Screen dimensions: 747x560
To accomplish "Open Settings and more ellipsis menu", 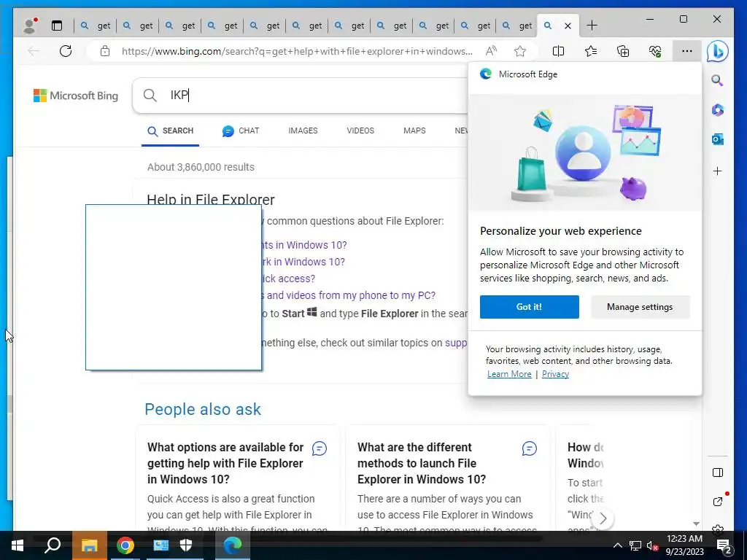I will [687, 51].
